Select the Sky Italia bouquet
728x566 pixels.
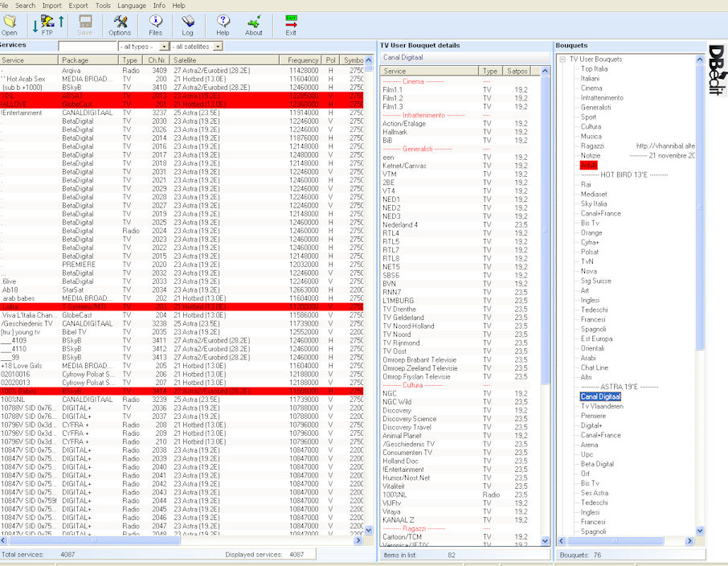pyautogui.click(x=594, y=203)
